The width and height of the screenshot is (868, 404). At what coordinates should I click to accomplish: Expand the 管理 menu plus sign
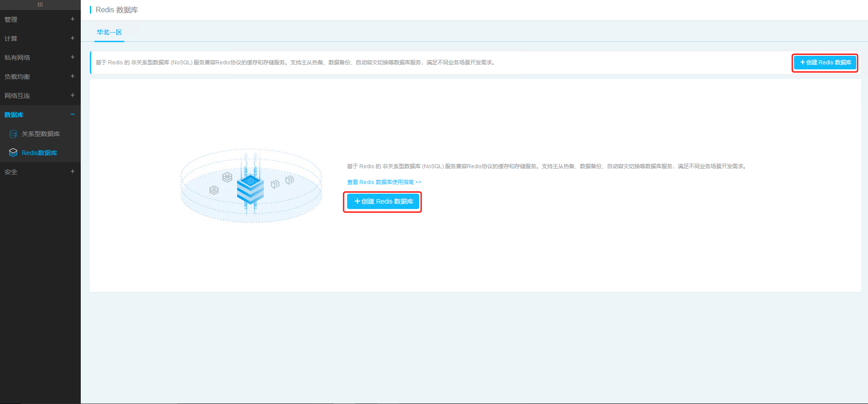pyautogui.click(x=73, y=19)
